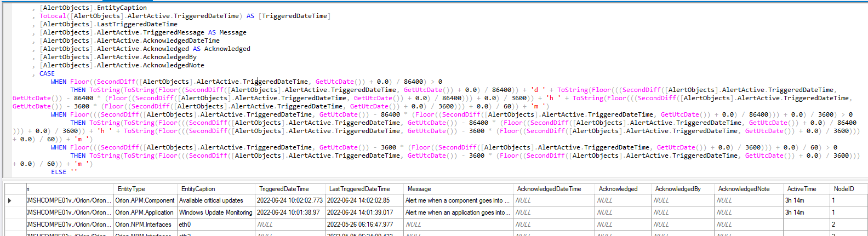Click the '2022-06-24 10:02:02.773' cell
The image size is (868, 236).
point(290,200)
